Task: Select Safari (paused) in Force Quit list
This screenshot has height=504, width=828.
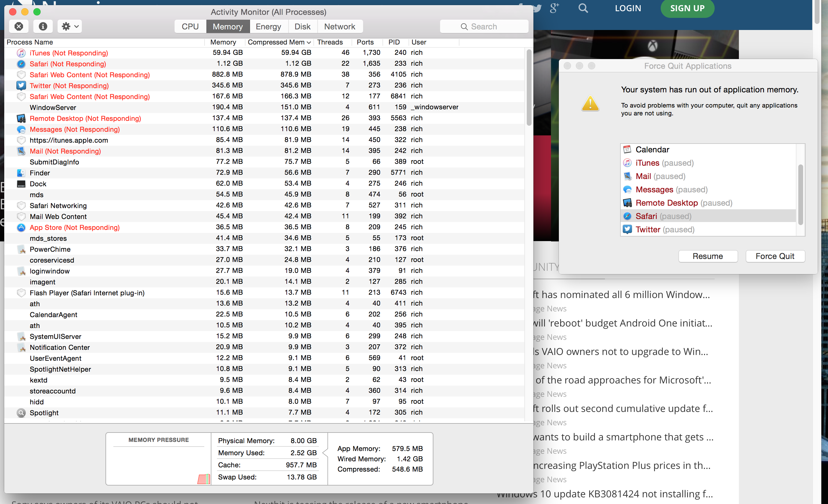Action: pyautogui.click(x=708, y=216)
